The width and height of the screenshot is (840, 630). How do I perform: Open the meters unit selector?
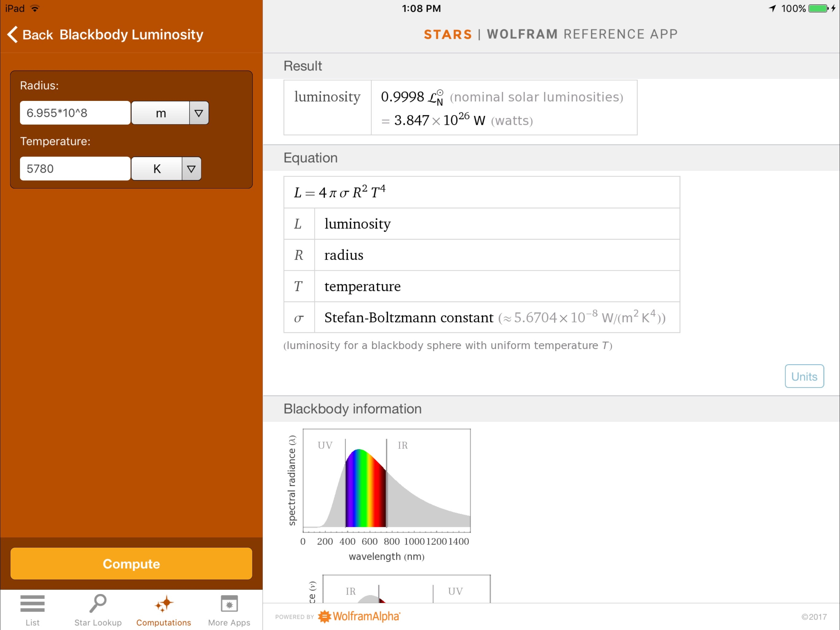(160, 113)
